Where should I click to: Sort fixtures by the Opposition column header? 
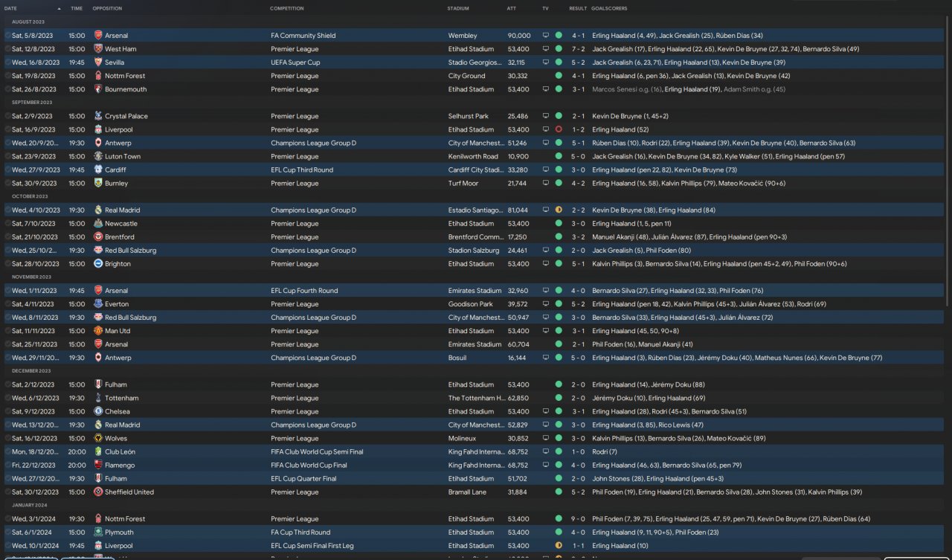click(107, 8)
